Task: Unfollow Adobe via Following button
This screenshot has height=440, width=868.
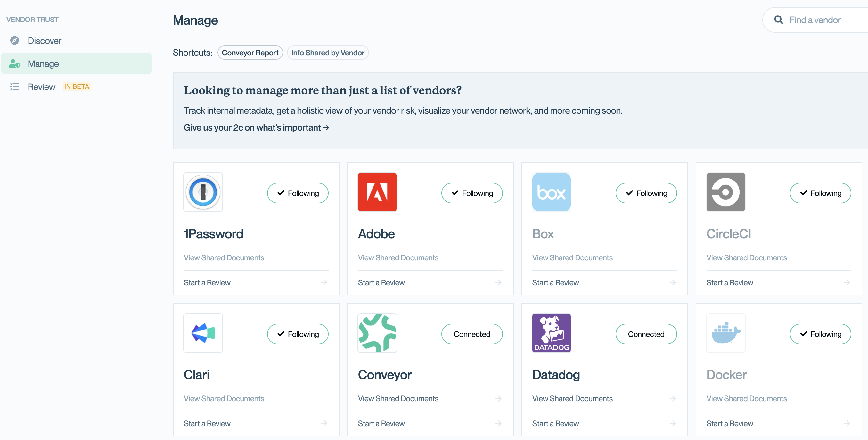Action: click(472, 193)
